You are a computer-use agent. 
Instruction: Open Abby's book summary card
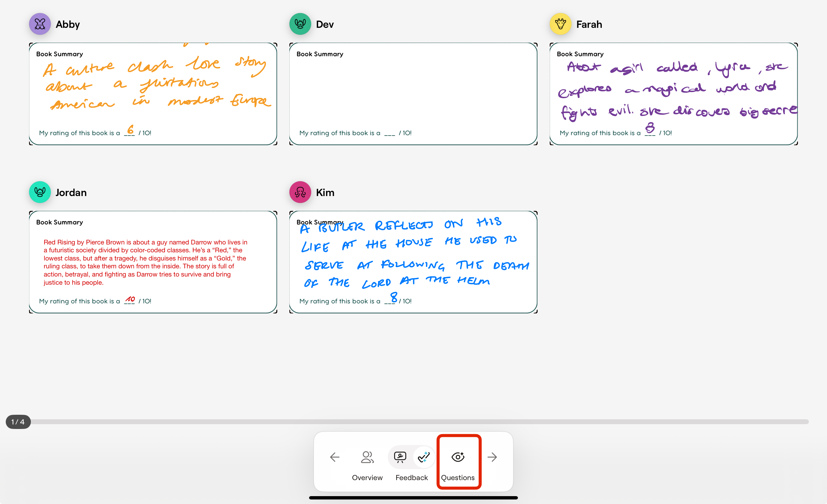pos(153,94)
